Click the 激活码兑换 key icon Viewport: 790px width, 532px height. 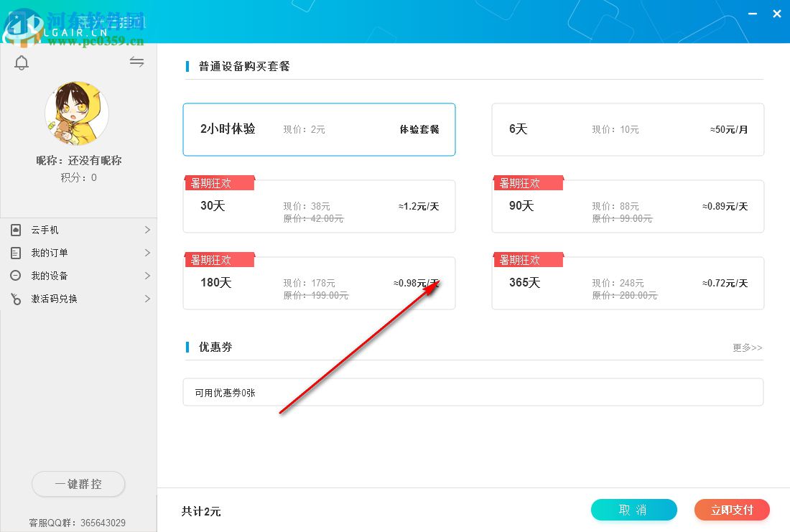pos(16,299)
